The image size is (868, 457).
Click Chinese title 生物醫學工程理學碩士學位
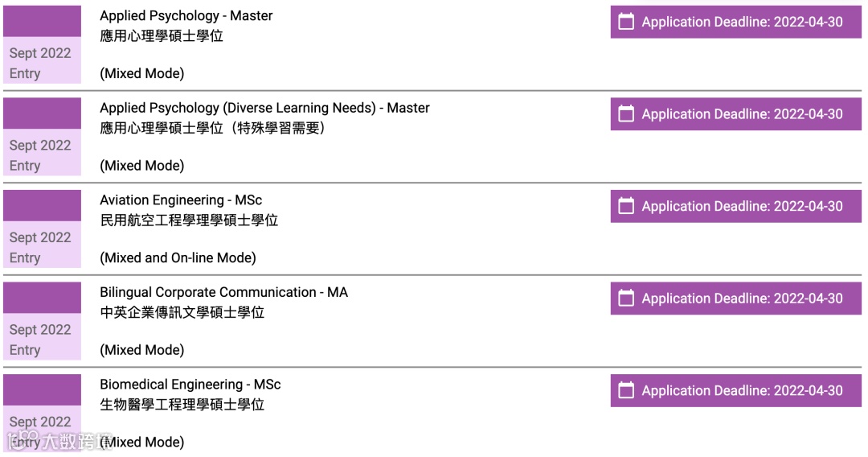182,405
